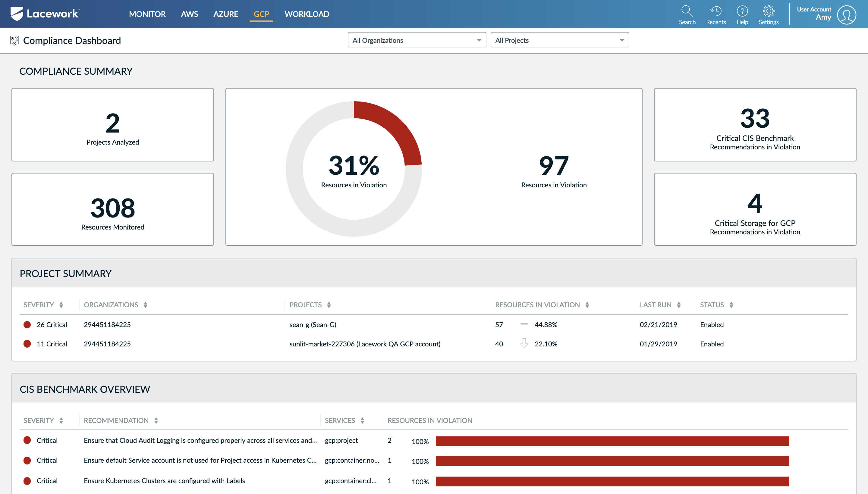Viewport: 868px width, 494px height.
Task: Open Settings gear icon
Action: point(768,11)
